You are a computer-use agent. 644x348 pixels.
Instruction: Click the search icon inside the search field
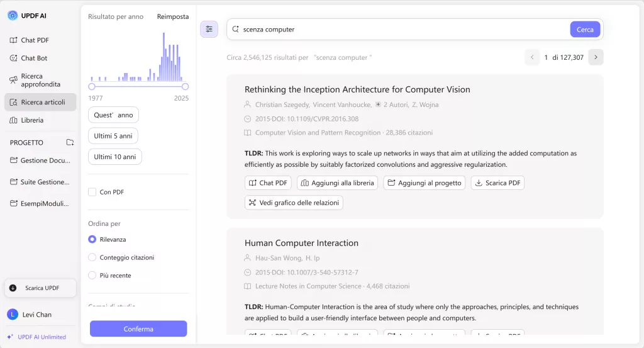click(236, 29)
